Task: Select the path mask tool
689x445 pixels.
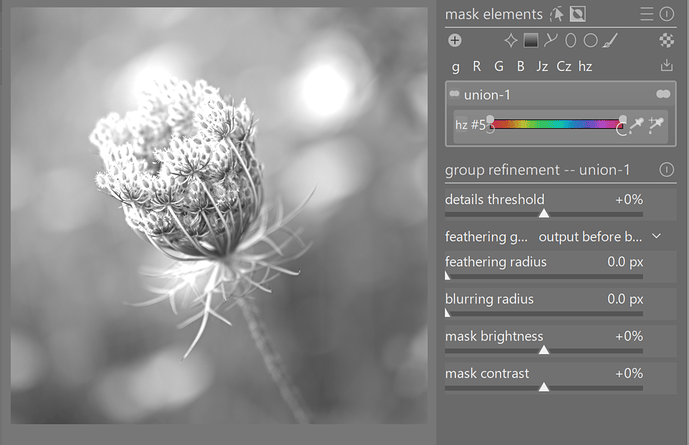Action: pos(551,40)
